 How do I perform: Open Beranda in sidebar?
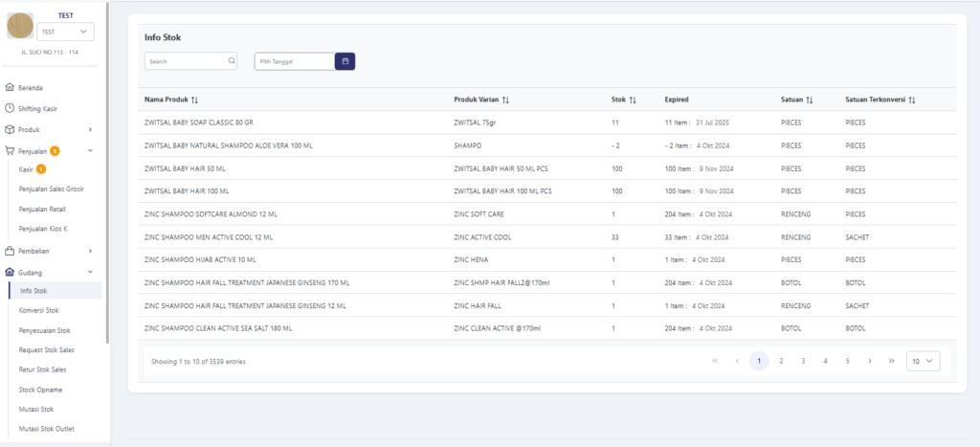(x=31, y=87)
